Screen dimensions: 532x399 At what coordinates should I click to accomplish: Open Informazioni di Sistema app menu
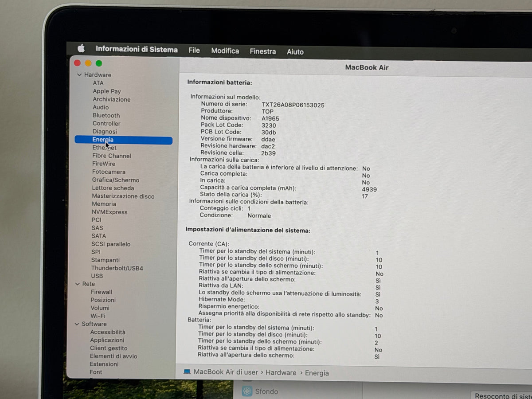pyautogui.click(x=137, y=49)
